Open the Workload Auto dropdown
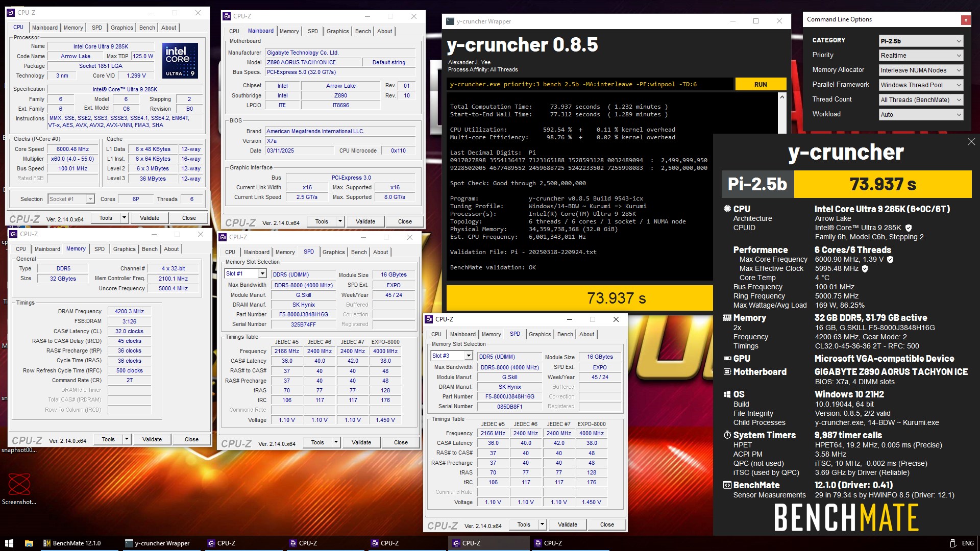 click(x=921, y=114)
